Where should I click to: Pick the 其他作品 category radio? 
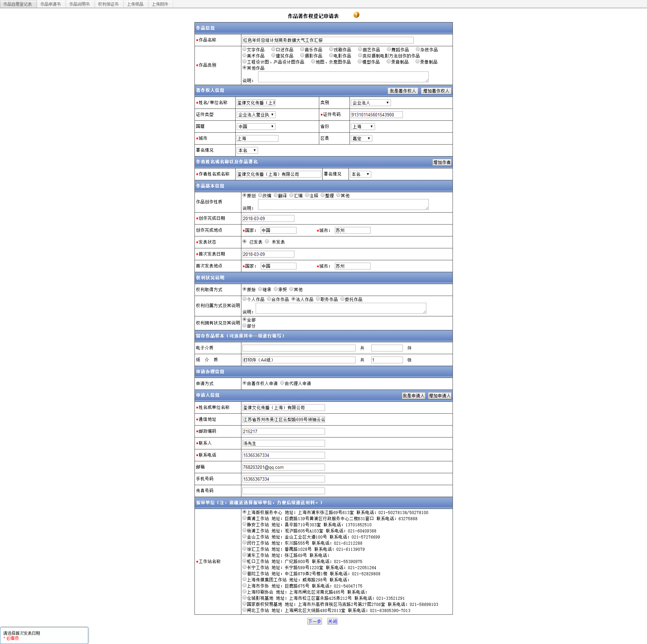244,68
